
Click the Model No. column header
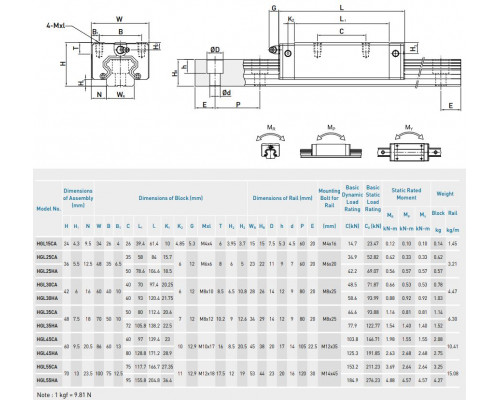tap(49, 209)
